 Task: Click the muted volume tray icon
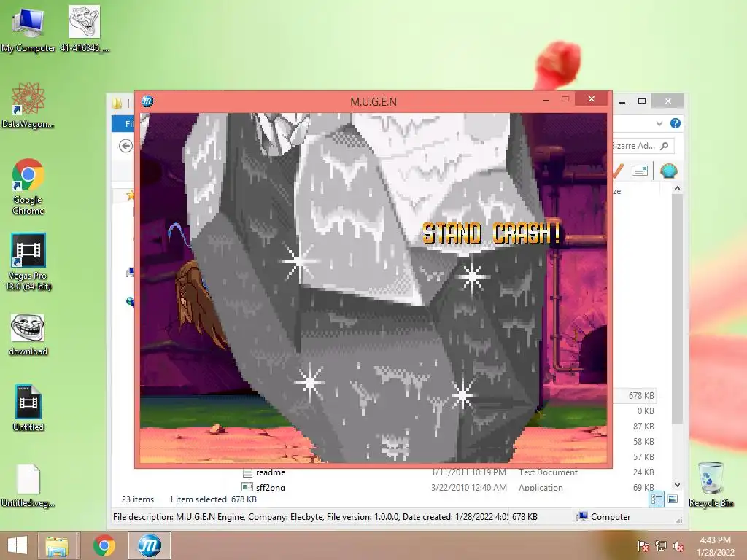coord(678,546)
